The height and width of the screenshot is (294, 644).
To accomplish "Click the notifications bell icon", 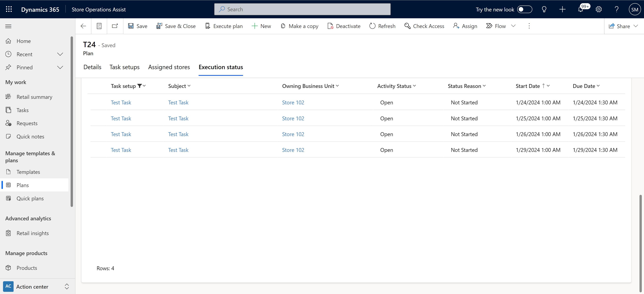I will (581, 9).
